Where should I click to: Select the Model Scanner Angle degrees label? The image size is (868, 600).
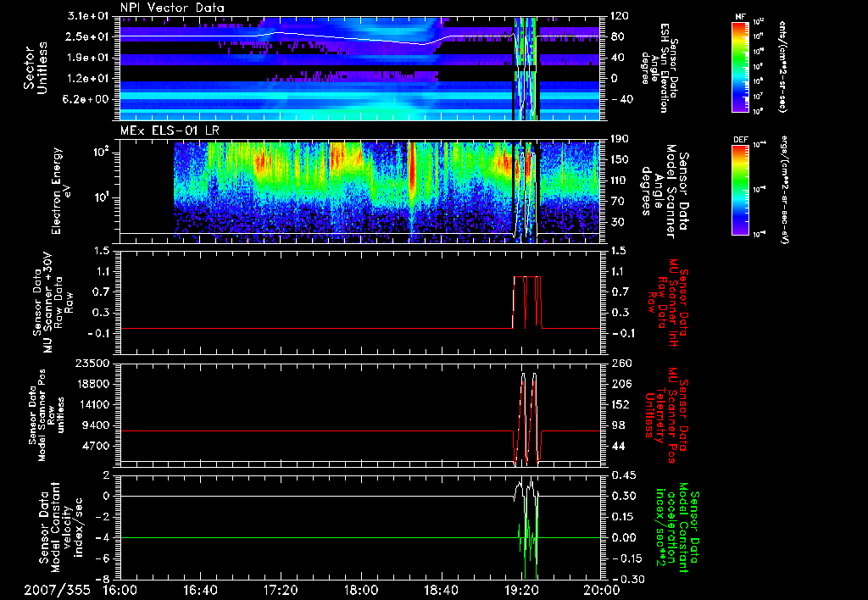[x=664, y=192]
